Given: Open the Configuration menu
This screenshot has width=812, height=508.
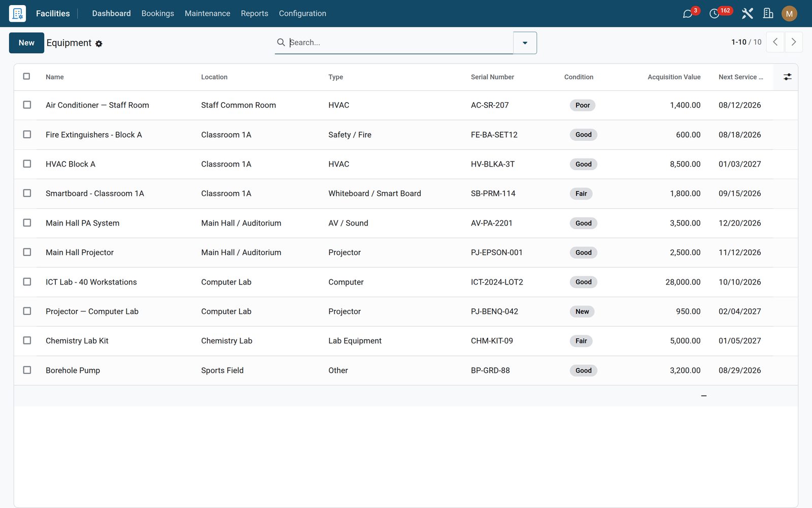Looking at the screenshot, I should point(302,13).
